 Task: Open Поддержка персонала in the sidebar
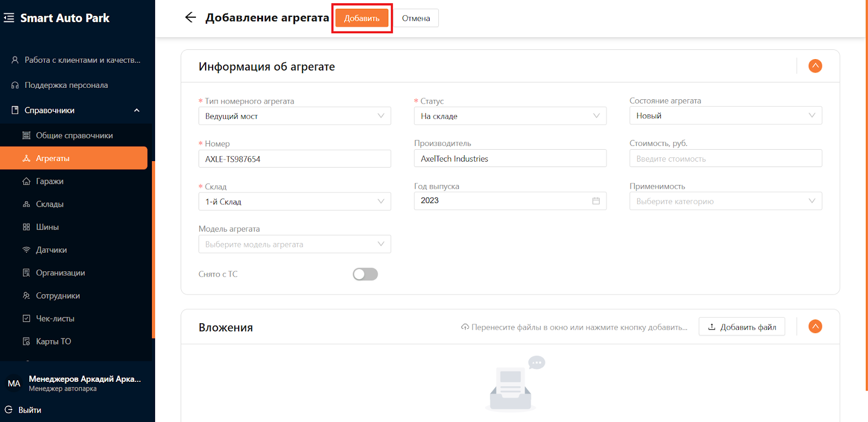pos(66,85)
